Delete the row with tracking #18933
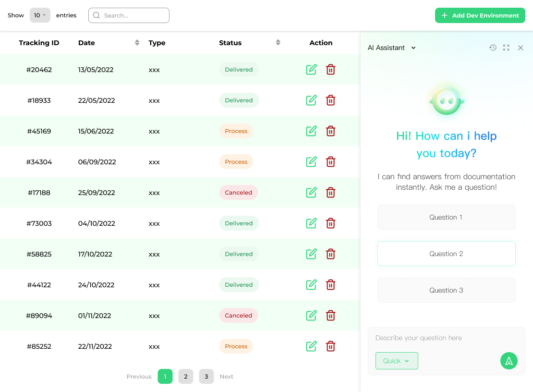Viewport: 533px width, 392px height. point(330,100)
